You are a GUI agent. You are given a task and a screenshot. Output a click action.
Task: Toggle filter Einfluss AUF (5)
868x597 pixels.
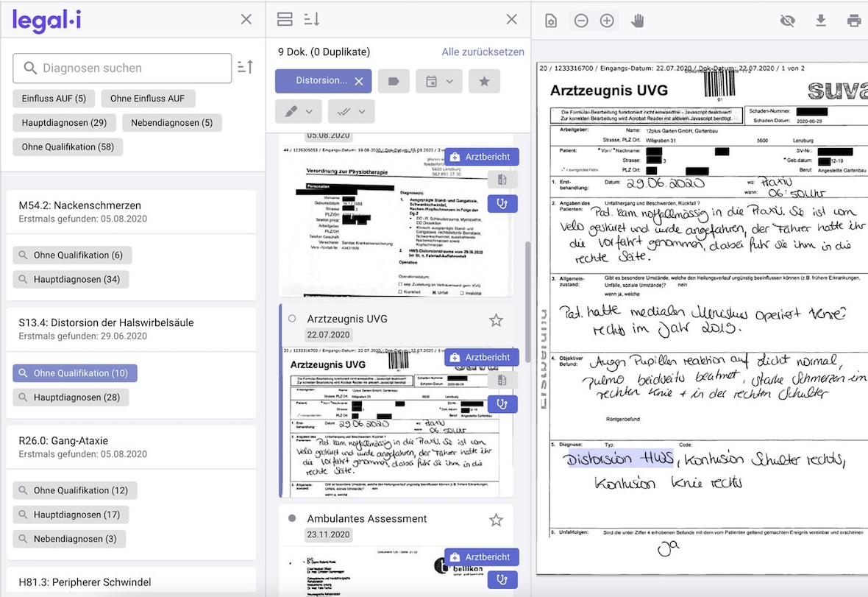pyautogui.click(x=54, y=99)
